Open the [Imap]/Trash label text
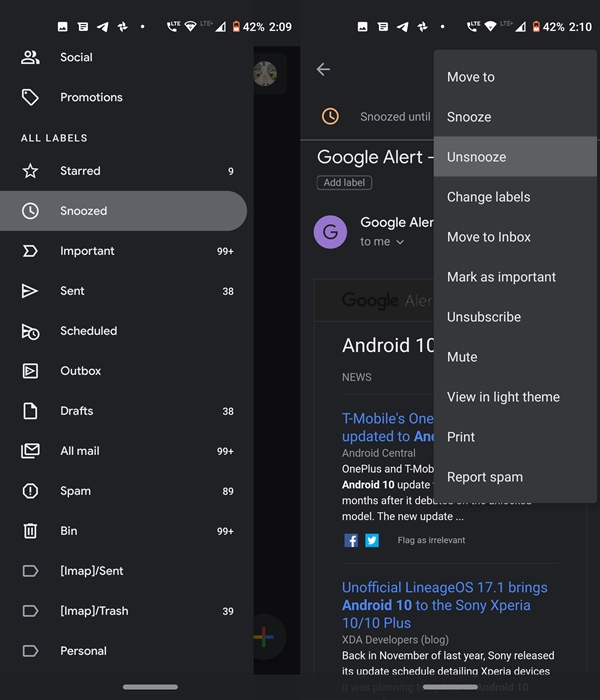The height and width of the screenshot is (700, 600). (94, 610)
